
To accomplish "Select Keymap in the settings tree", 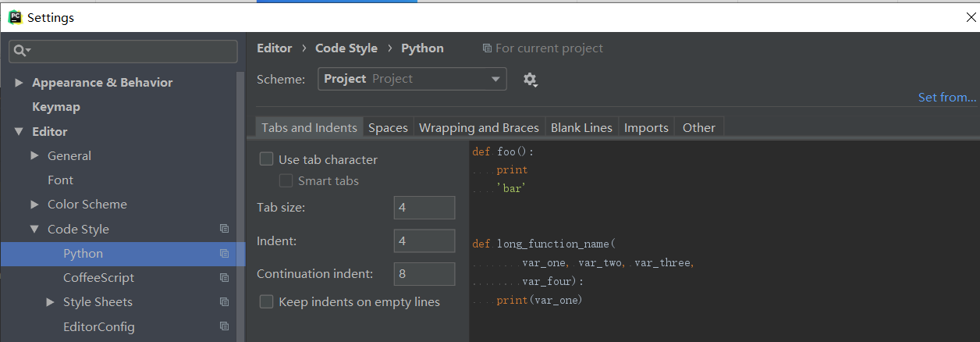I will [x=56, y=107].
